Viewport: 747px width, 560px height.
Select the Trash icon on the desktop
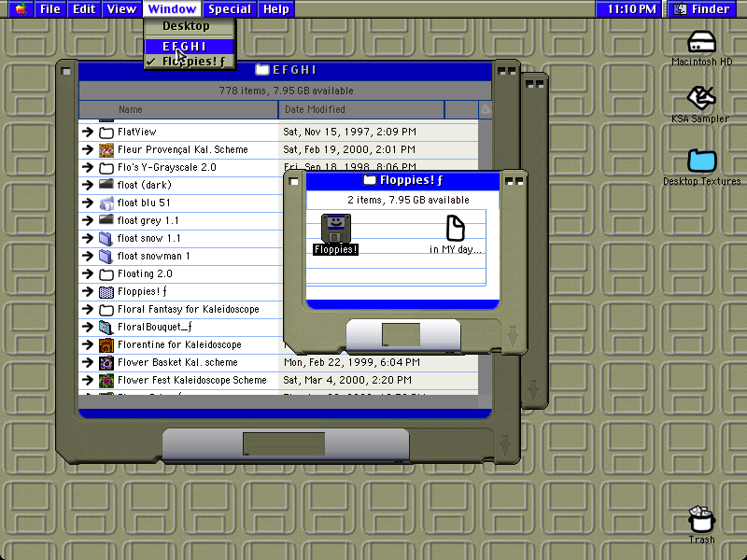tap(701, 519)
